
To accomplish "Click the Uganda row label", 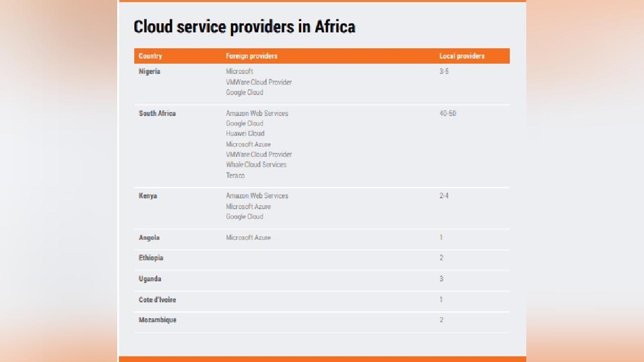I will (150, 279).
